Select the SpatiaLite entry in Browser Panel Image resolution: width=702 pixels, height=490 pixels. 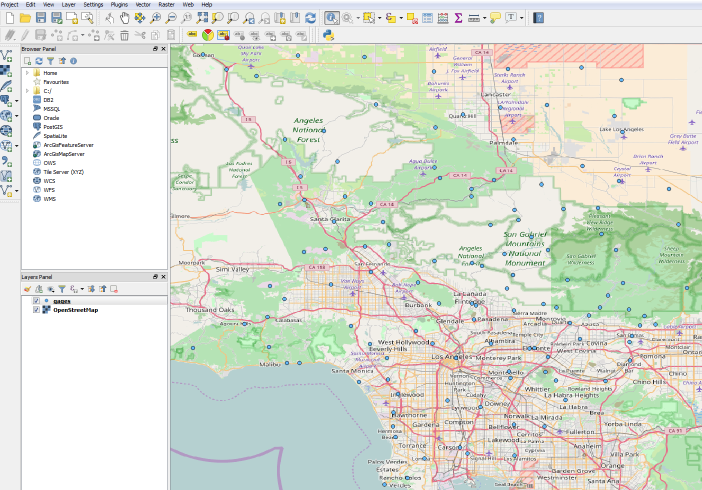55,136
